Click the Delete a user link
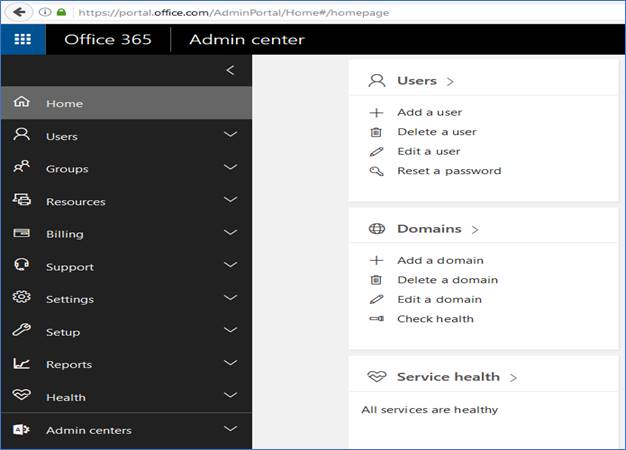Image resolution: width=626 pixels, height=450 pixels. tap(437, 132)
